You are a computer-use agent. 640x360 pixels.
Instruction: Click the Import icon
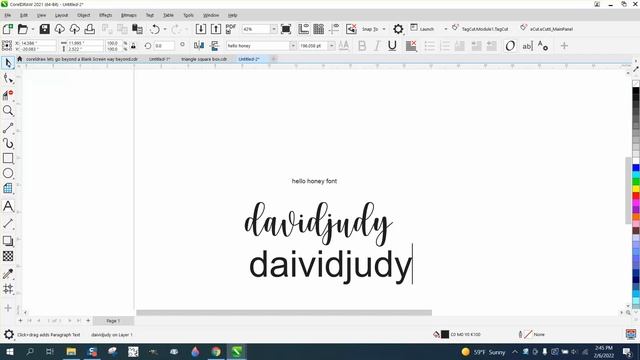coord(200,29)
